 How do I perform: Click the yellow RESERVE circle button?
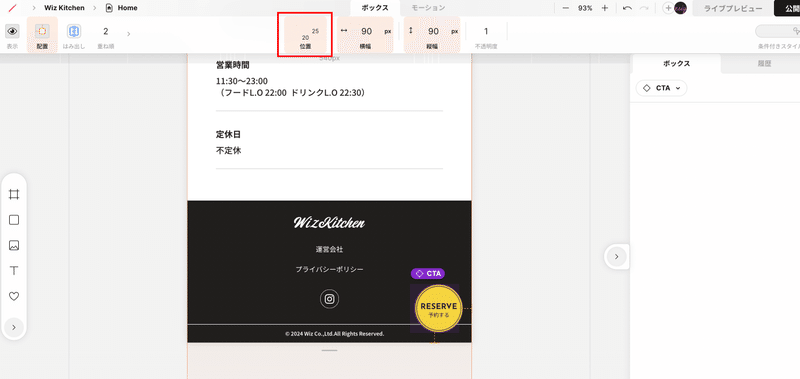[439, 309]
